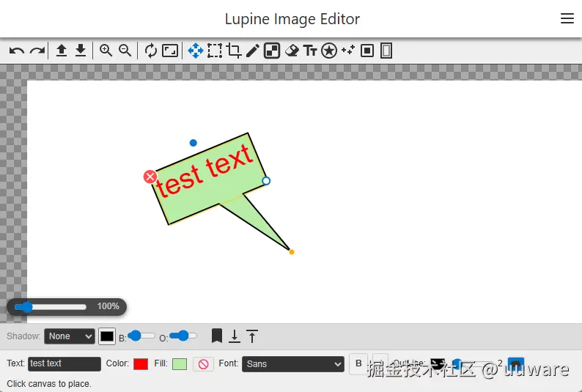
Task: Click the bring-to-top arrow icon
Action: point(252,336)
